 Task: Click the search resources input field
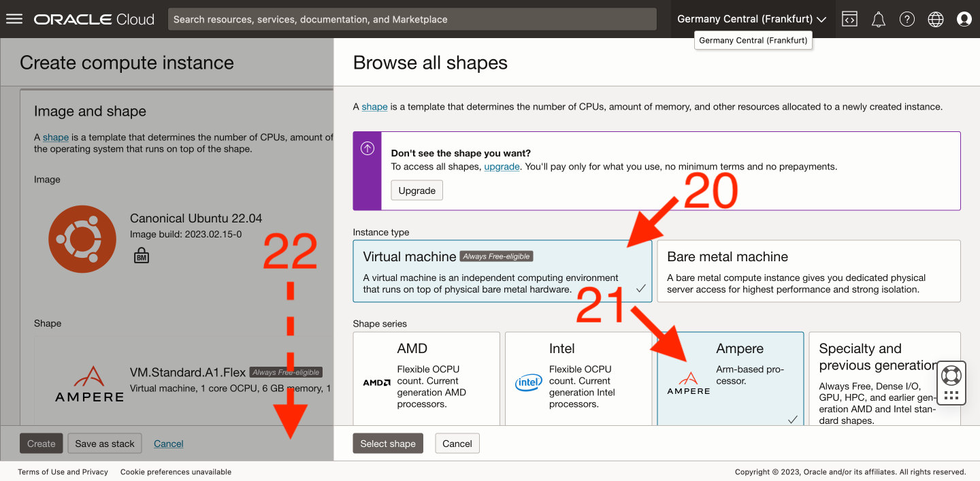(412, 19)
